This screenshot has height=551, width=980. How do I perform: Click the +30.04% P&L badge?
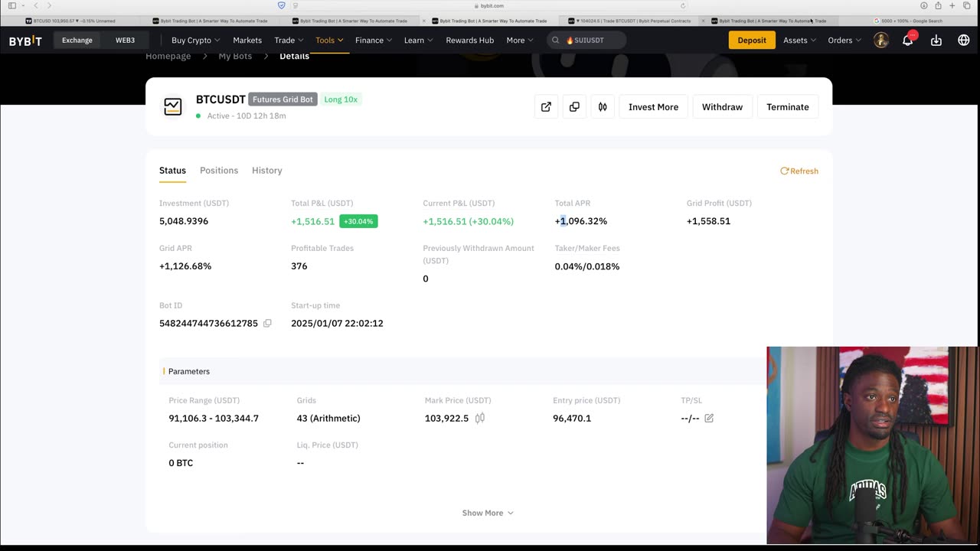pyautogui.click(x=358, y=221)
